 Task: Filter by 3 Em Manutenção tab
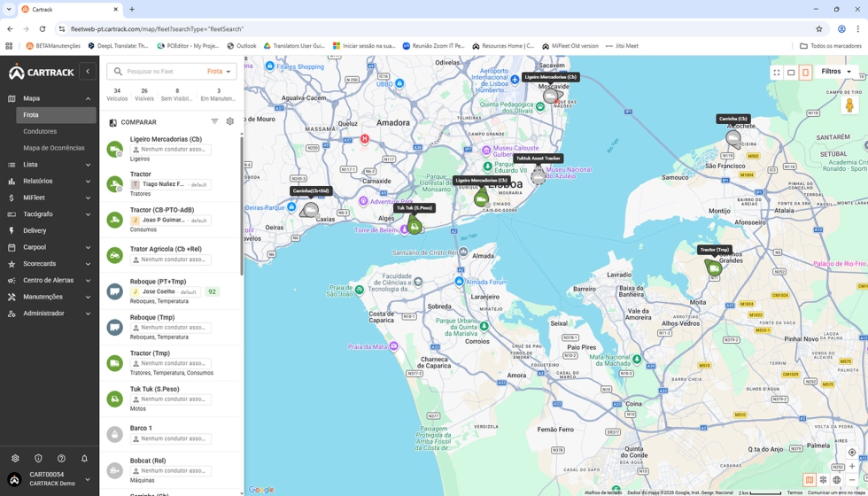219,95
